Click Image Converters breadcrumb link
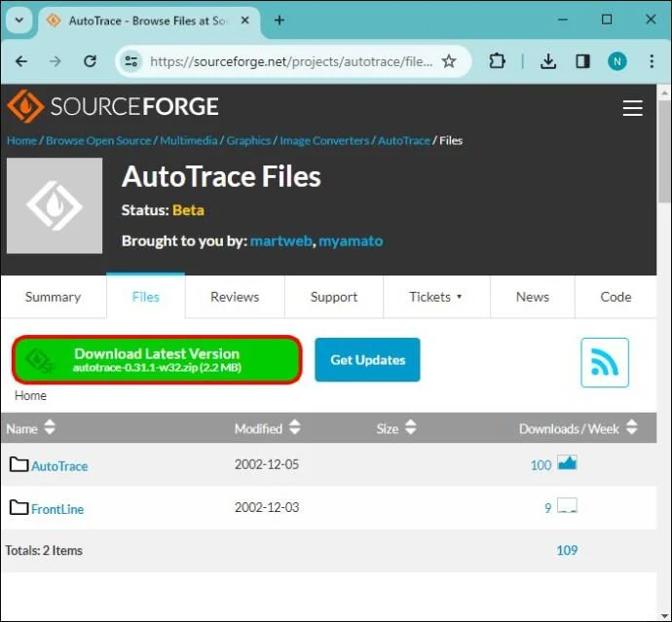The width and height of the screenshot is (672, 622). tap(324, 140)
